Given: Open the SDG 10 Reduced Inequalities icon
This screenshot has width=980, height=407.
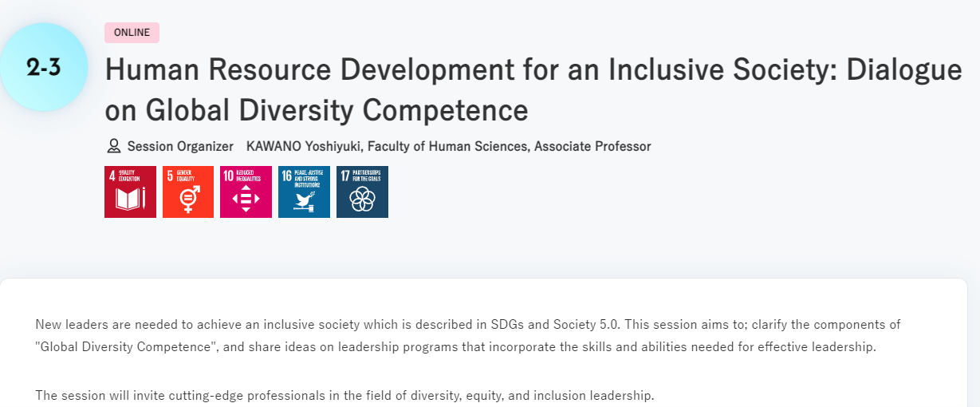Looking at the screenshot, I should (246, 192).
